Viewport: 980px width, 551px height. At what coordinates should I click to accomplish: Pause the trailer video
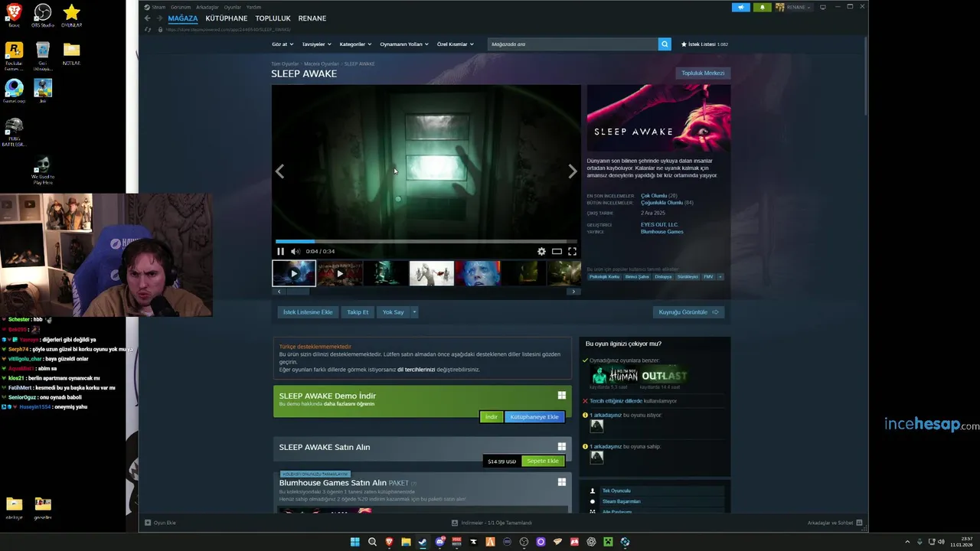pyautogui.click(x=280, y=251)
